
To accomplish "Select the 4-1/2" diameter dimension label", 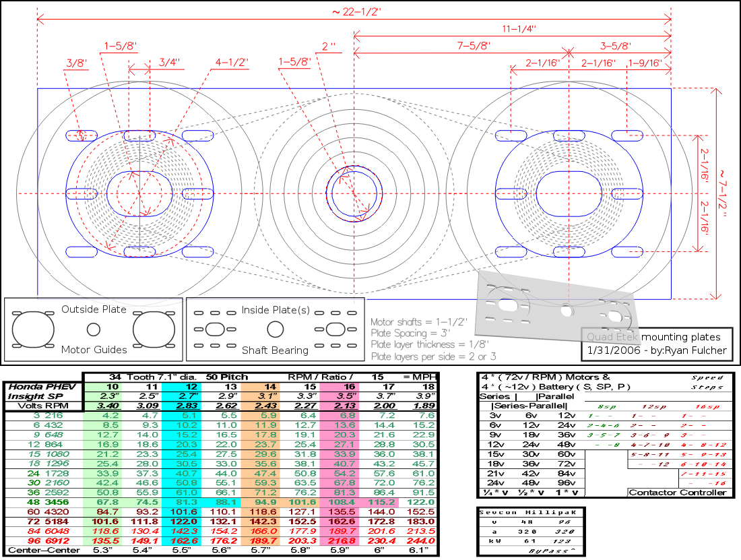I will 232,62.
